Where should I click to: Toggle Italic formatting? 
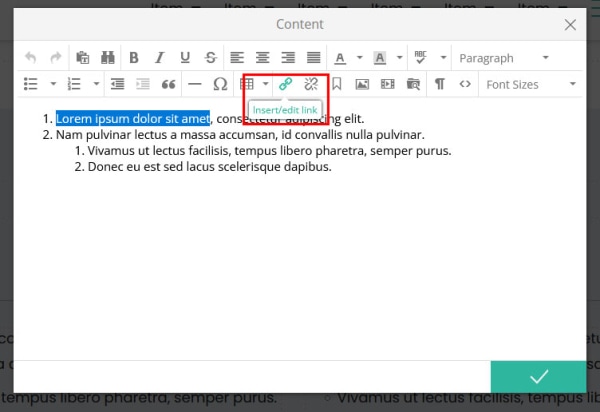160,58
